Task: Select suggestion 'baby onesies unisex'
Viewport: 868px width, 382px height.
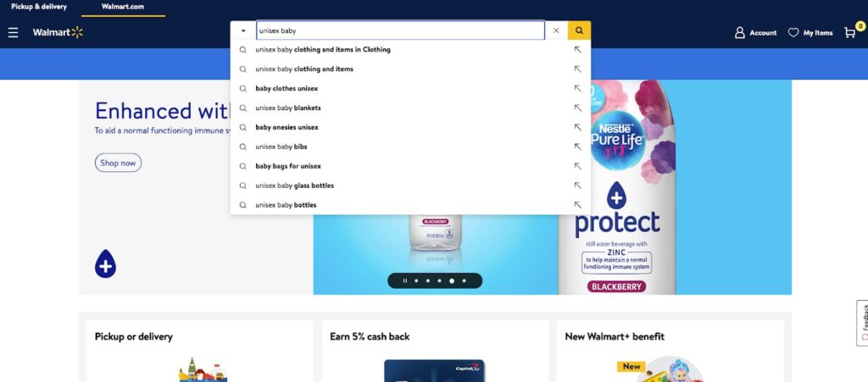Action: tap(410, 127)
